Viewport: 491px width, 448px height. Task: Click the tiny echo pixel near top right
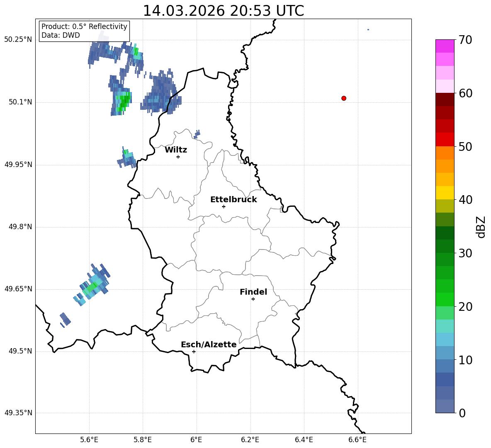point(368,30)
